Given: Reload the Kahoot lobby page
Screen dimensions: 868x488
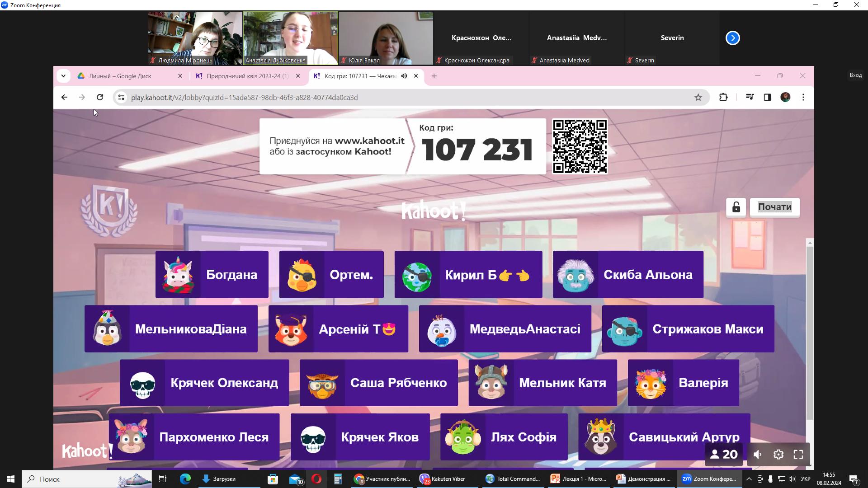Looking at the screenshot, I should [x=100, y=97].
